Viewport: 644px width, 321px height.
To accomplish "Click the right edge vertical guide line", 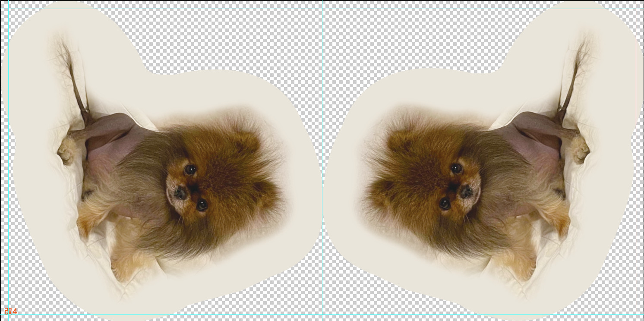I will coord(636,173).
